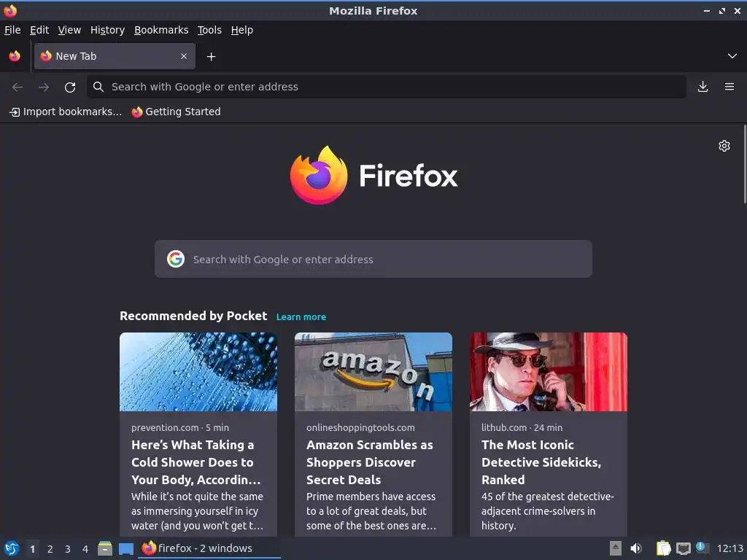Image resolution: width=747 pixels, height=560 pixels.
Task: Switch to workspace 1
Action: pos(32,549)
